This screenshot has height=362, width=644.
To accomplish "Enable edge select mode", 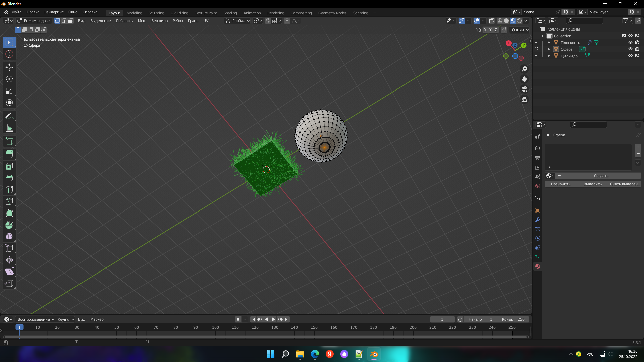I will [x=64, y=21].
